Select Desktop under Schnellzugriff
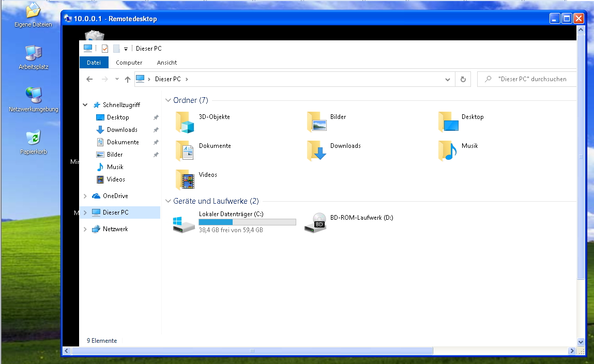This screenshot has width=594, height=364. tap(118, 117)
